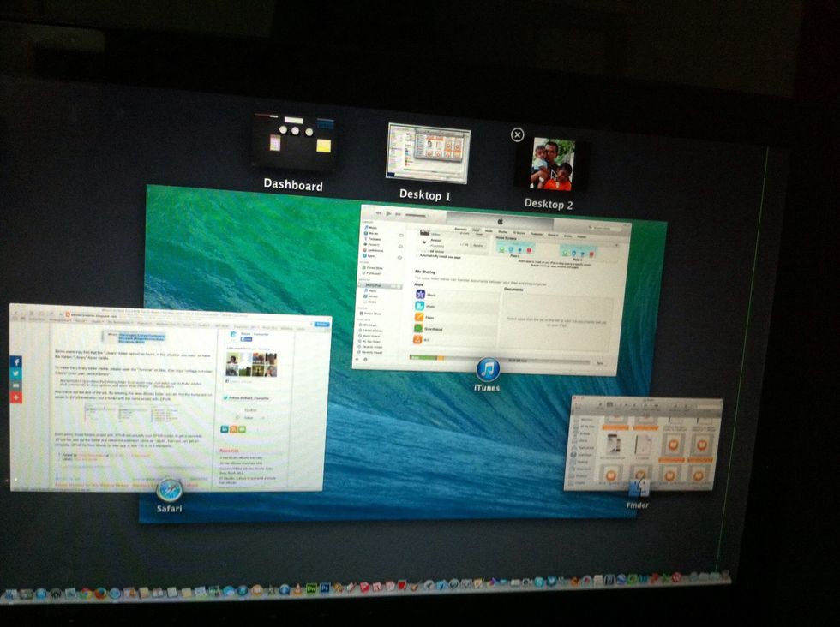The width and height of the screenshot is (840, 627).
Task: Click the Facebook share icon in Safari
Action: pos(15,361)
